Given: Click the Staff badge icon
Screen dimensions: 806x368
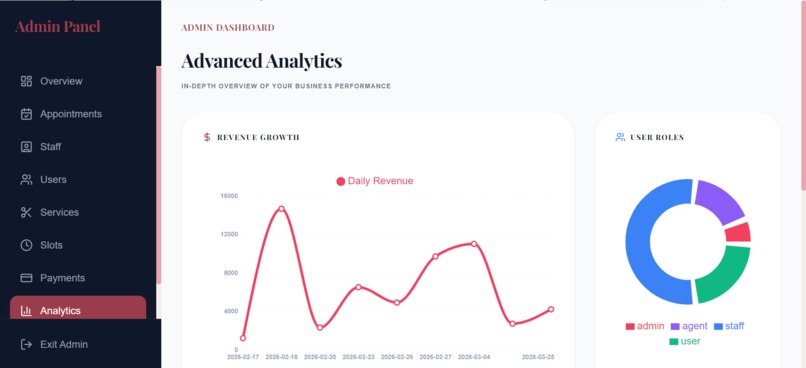Looking at the screenshot, I should coord(26,147).
